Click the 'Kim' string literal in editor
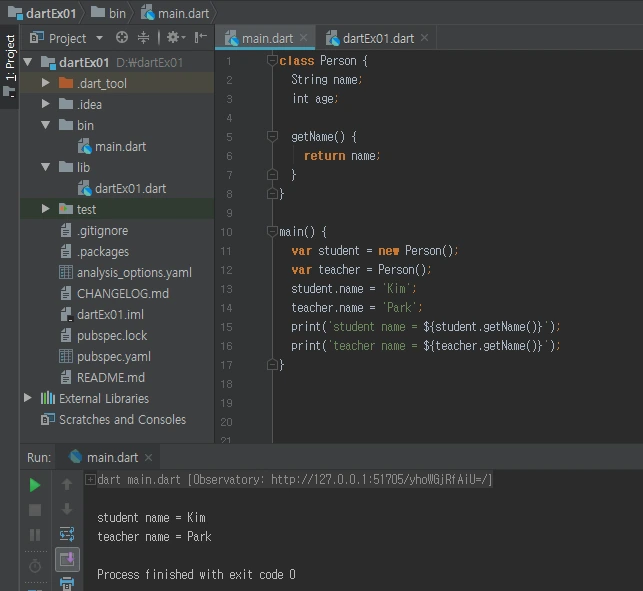 396,289
